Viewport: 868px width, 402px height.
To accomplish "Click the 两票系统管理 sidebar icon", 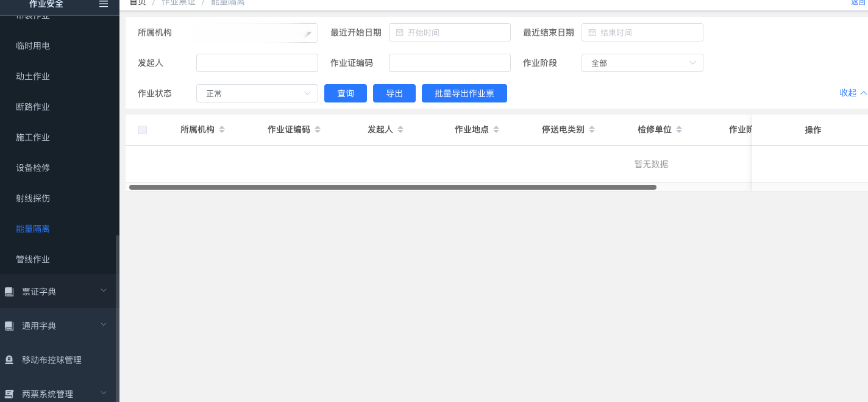I will tap(9, 394).
